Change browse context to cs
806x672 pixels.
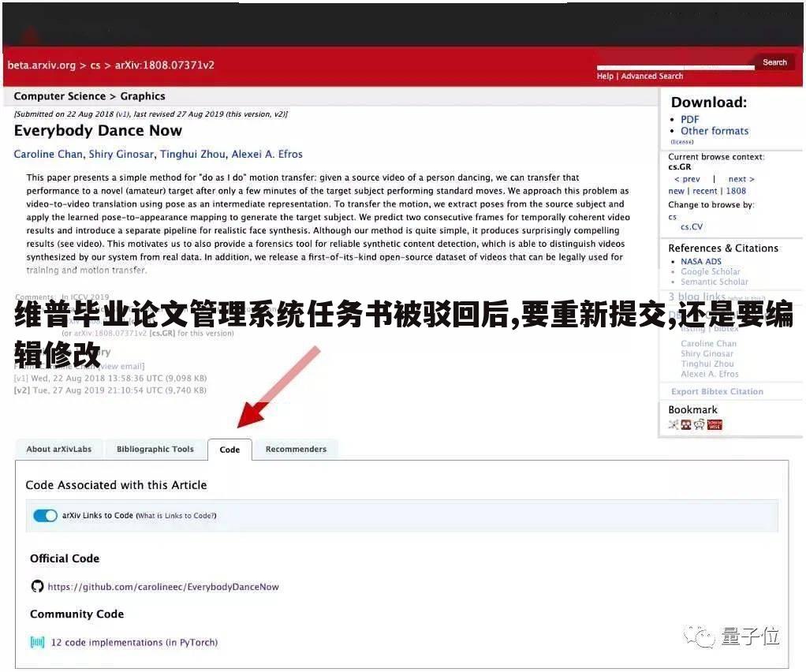point(673,217)
